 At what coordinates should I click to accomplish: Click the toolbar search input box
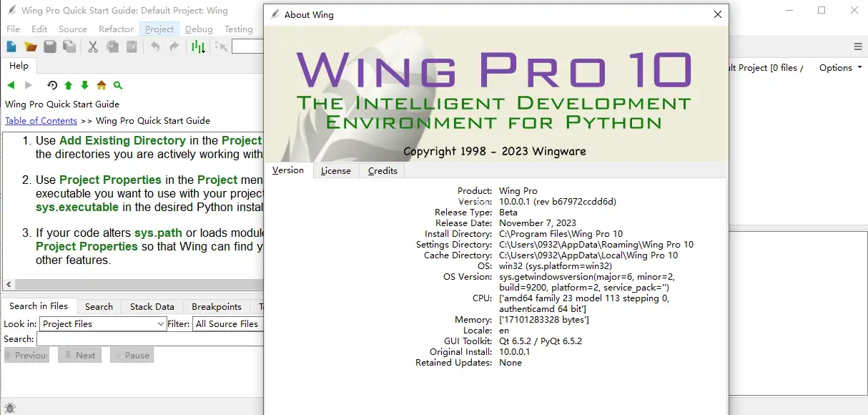click(248, 47)
